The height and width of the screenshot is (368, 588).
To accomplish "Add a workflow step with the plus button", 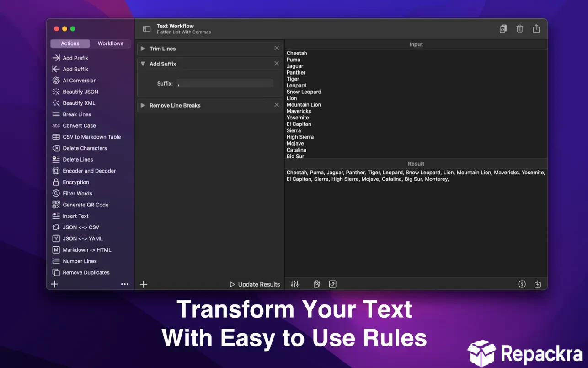I will pyautogui.click(x=144, y=284).
